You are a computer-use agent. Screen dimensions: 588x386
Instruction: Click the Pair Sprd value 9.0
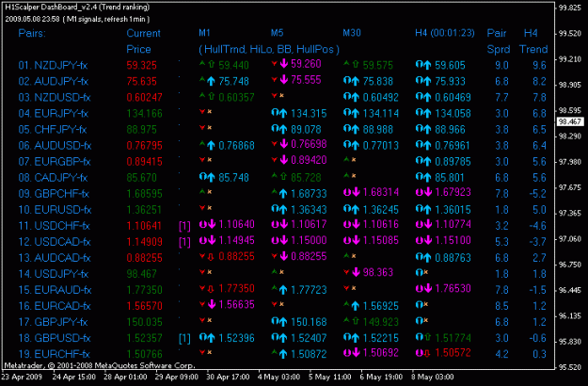click(501, 65)
